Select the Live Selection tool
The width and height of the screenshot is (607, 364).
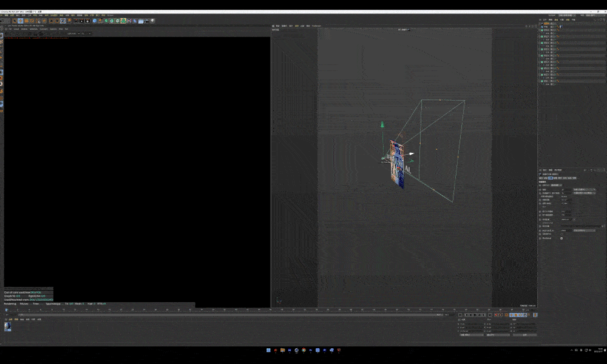pos(15,21)
